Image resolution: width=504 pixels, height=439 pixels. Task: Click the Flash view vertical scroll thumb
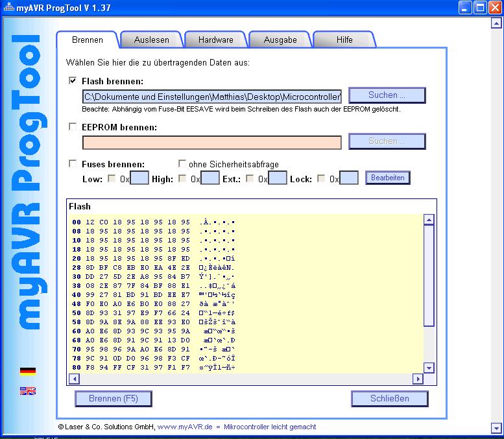tap(429, 276)
